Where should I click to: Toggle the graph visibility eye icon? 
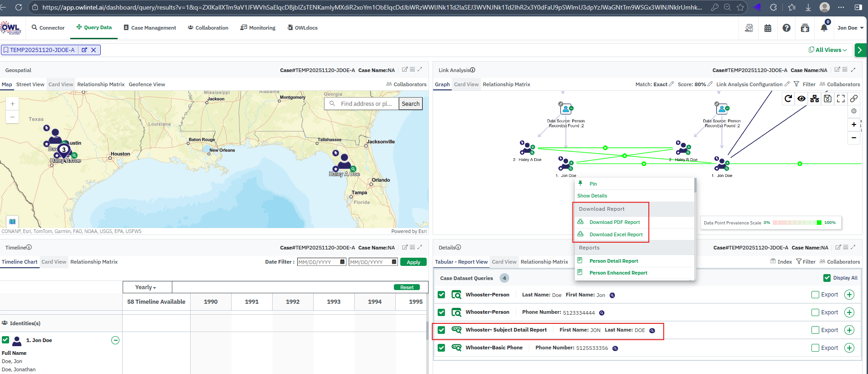click(801, 99)
